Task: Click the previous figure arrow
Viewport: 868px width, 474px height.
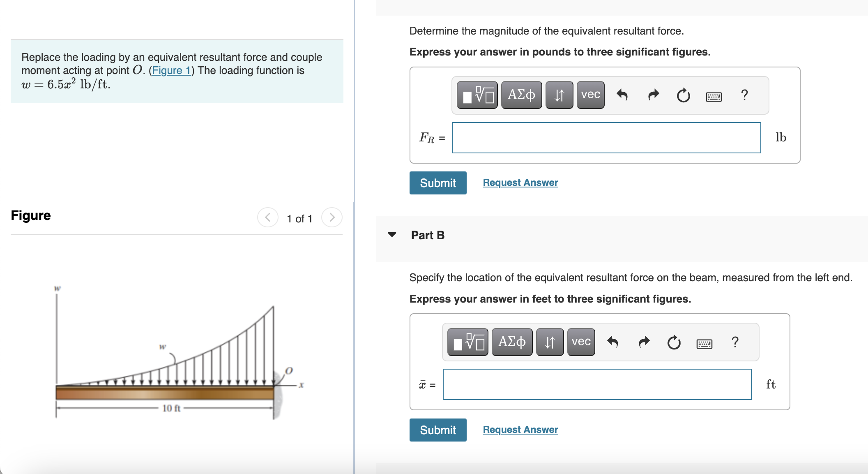Action: pos(267,218)
